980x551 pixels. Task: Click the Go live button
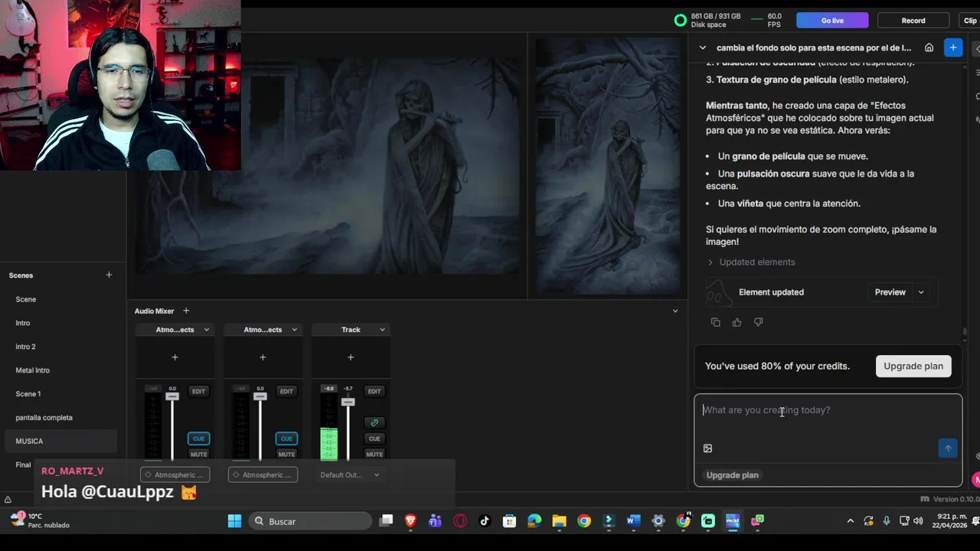pyautogui.click(x=832, y=21)
